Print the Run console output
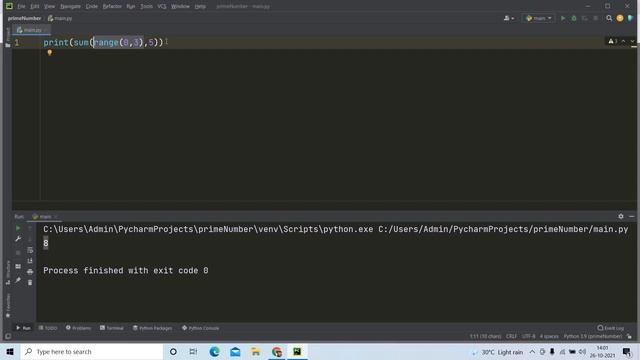The image size is (640, 360). [x=30, y=271]
